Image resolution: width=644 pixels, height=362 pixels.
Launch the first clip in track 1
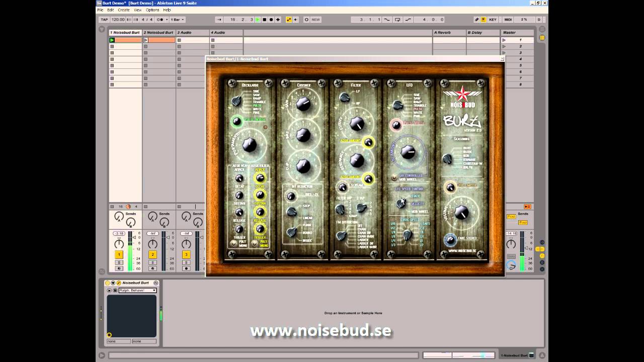112,40
